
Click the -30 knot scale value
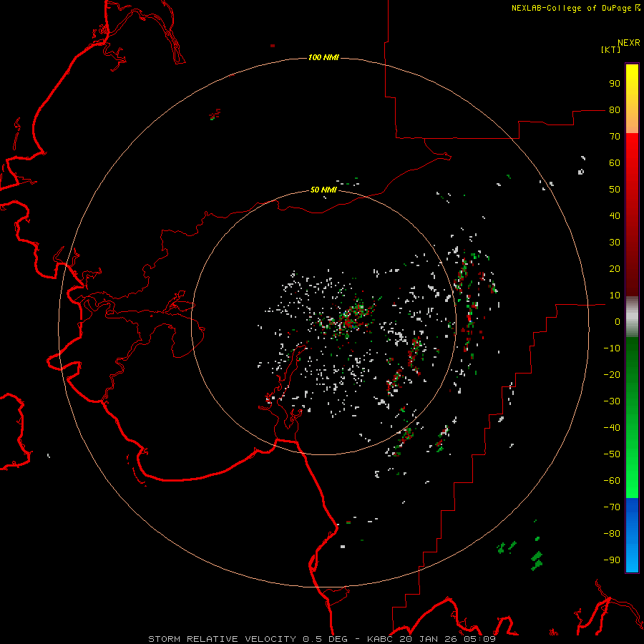[x=612, y=401]
